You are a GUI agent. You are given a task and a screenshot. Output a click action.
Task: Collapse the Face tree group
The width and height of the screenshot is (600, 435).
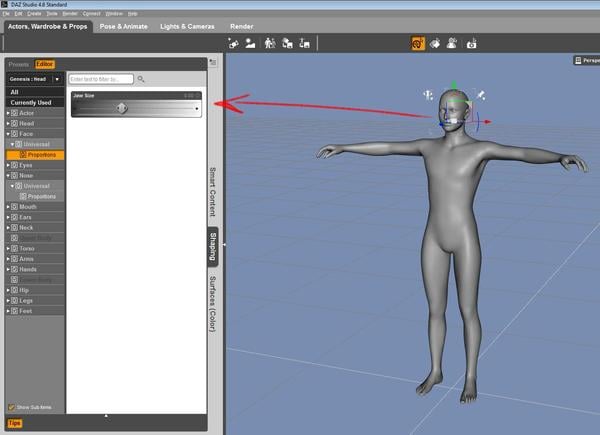tap(8, 134)
